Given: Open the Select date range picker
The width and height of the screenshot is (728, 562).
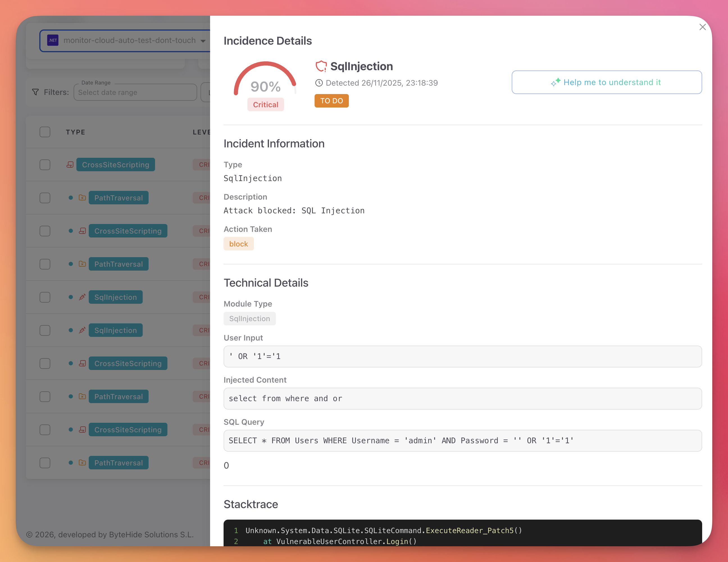Looking at the screenshot, I should [x=135, y=92].
